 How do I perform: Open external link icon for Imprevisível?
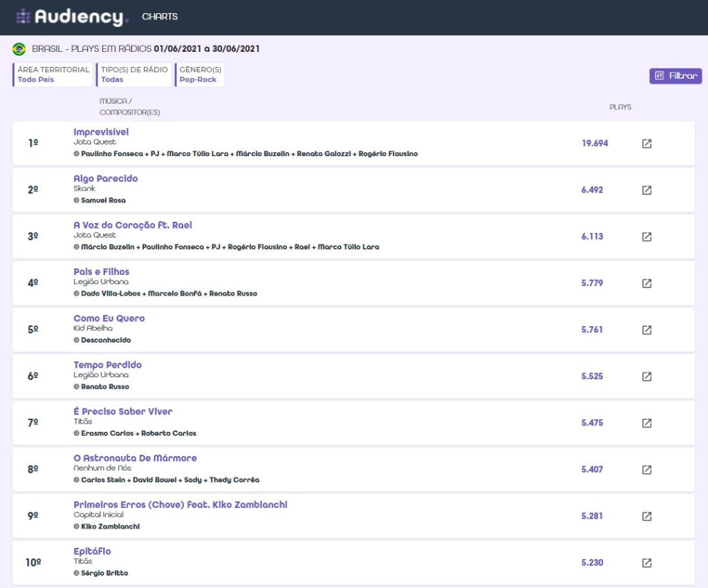[x=646, y=144]
